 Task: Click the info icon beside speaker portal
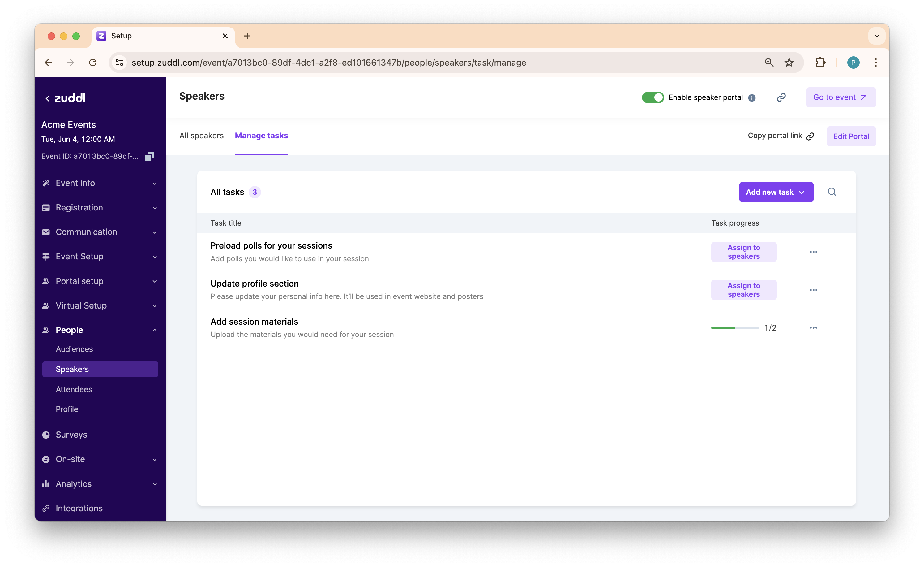(x=751, y=98)
